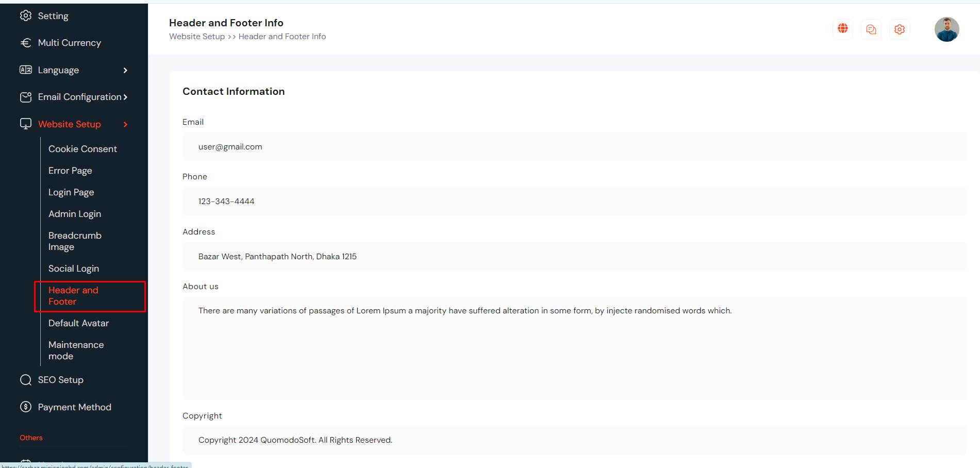Image resolution: width=980 pixels, height=468 pixels.
Task: Click the orange gear settings icon
Action: click(900, 29)
